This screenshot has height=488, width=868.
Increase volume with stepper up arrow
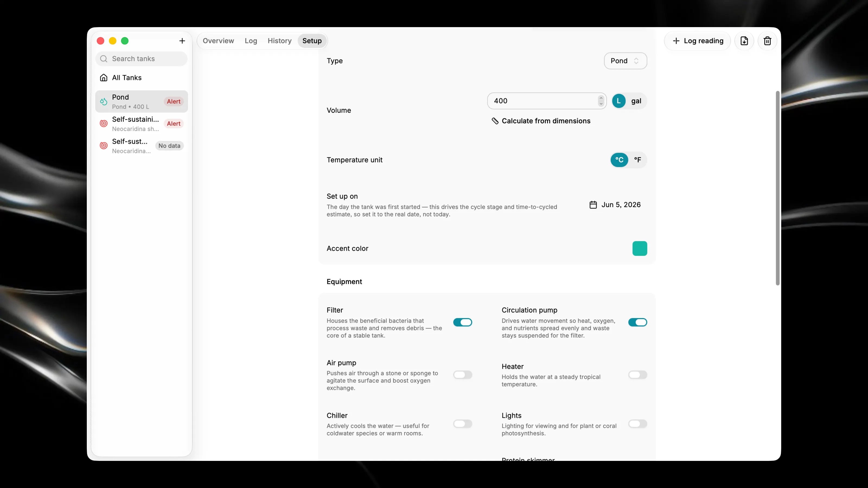coord(601,98)
